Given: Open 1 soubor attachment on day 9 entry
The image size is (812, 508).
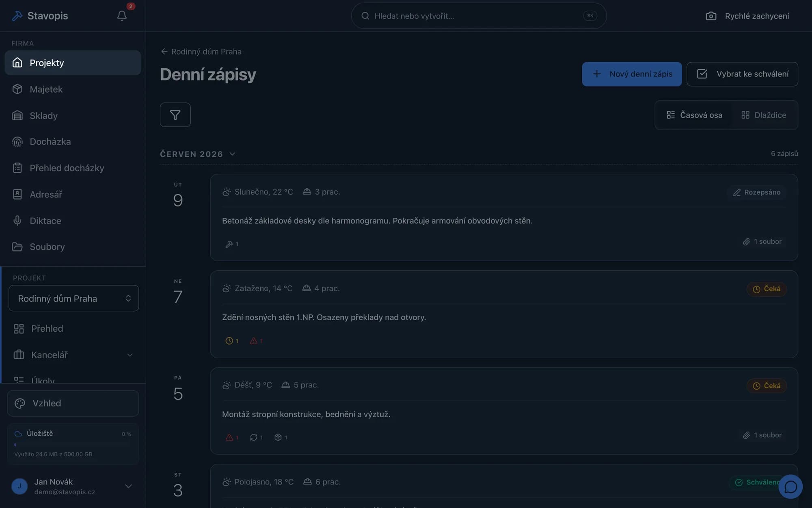Looking at the screenshot, I should click(x=762, y=242).
